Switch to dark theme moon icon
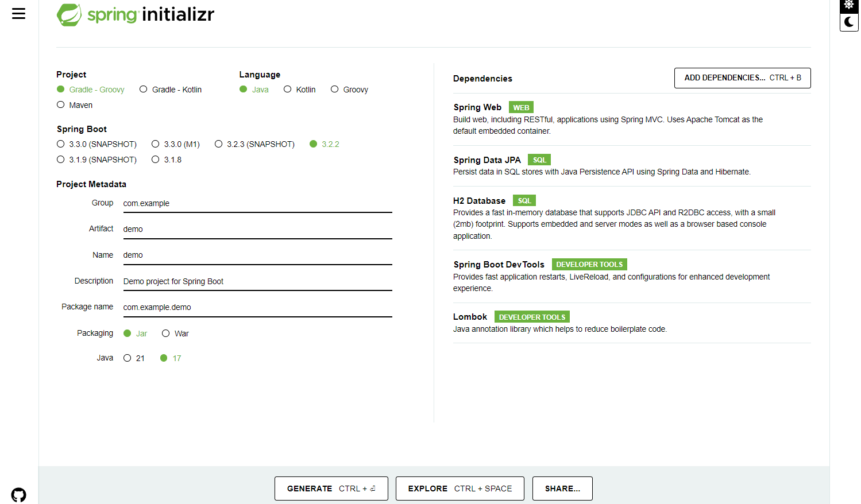This screenshot has height=504, width=861. (x=849, y=22)
